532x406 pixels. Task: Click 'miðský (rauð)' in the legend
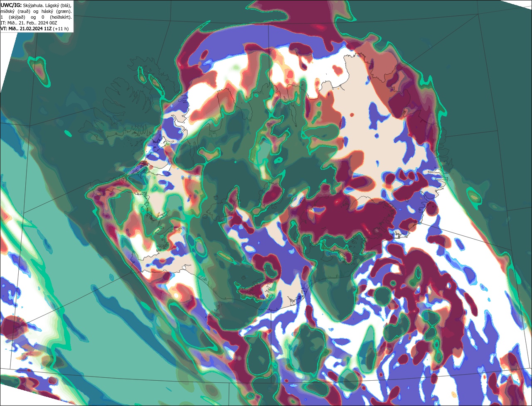point(15,12)
